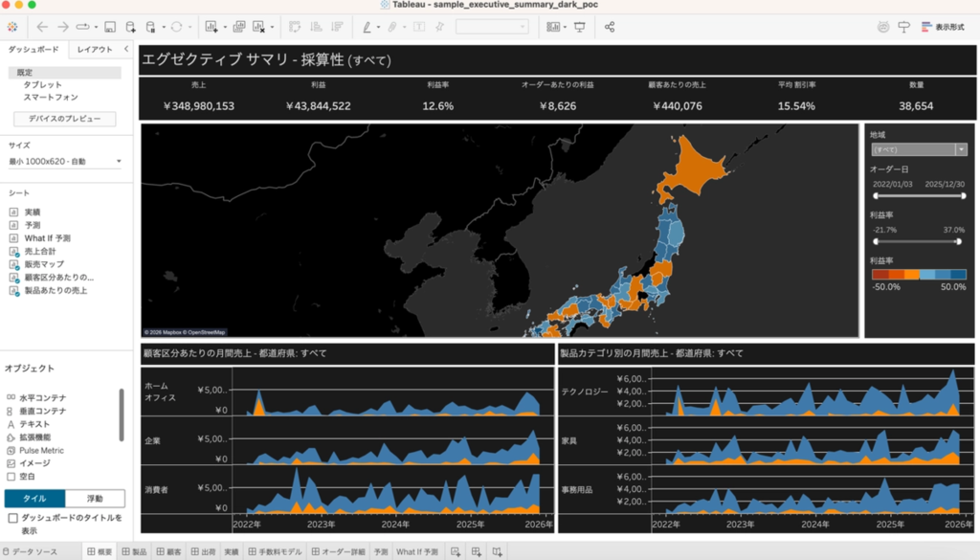This screenshot has height=560, width=980.
Task: Click the objects list scrollbar
Action: (x=122, y=415)
